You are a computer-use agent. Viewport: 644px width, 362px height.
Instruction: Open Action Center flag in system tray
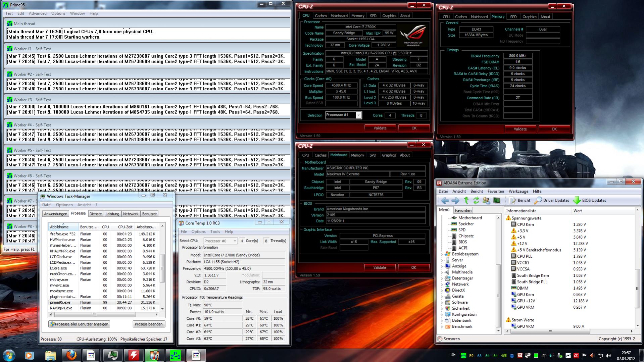(584, 356)
